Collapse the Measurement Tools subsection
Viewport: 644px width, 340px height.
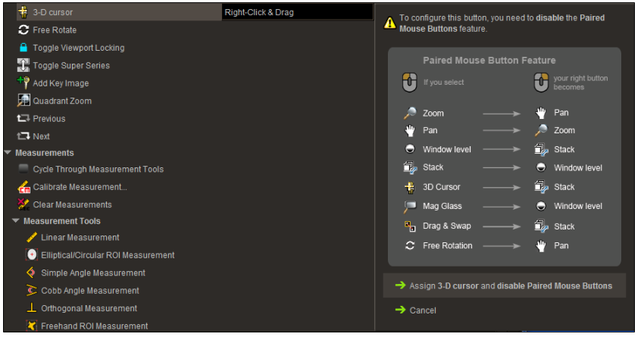16,221
